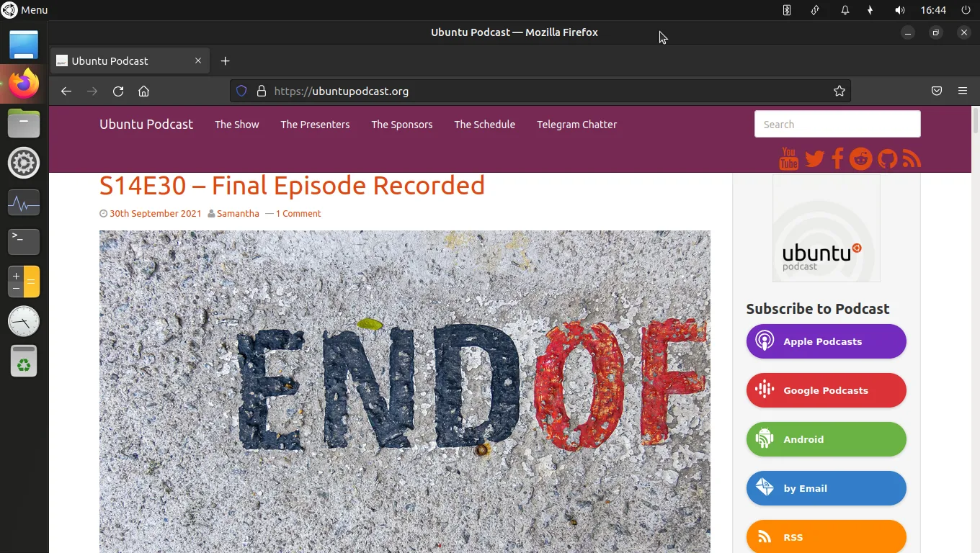Click the RSS feed icon in header
Screen dimensions: 980x553
pos(912,158)
